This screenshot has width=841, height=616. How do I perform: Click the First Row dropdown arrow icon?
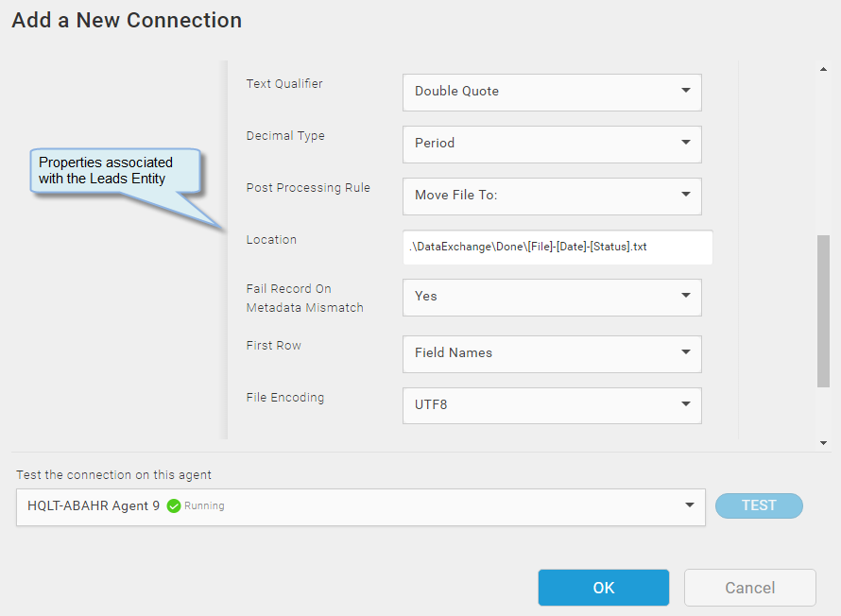coord(685,351)
